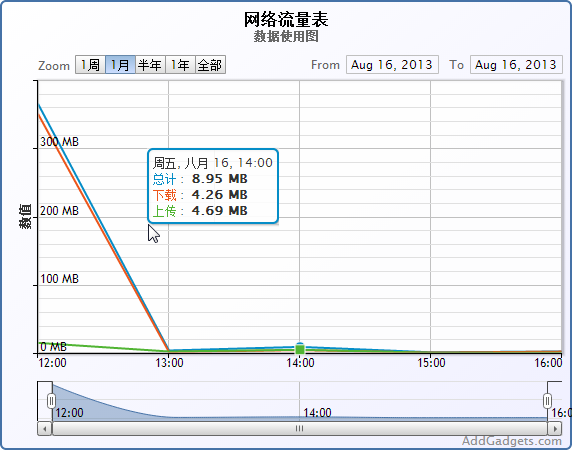Image resolution: width=572 pixels, height=450 pixels.
Task: Click the horizontal scrollbar thumb grip
Action: click(299, 428)
